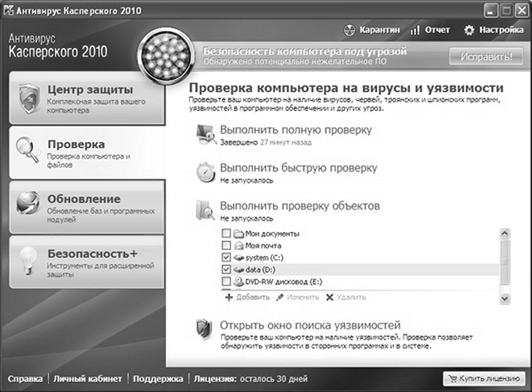Click the Безопасность компьютера под угрозой banner text

pyautogui.click(x=305, y=51)
